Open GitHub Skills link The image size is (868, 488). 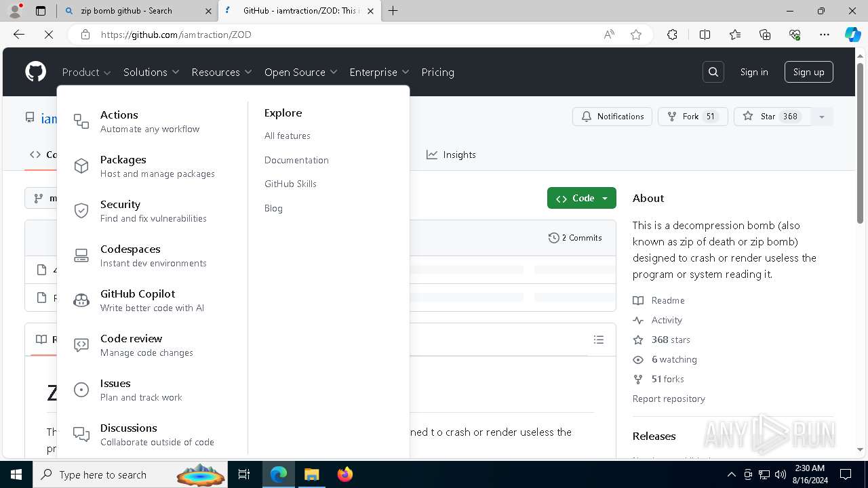click(x=290, y=184)
